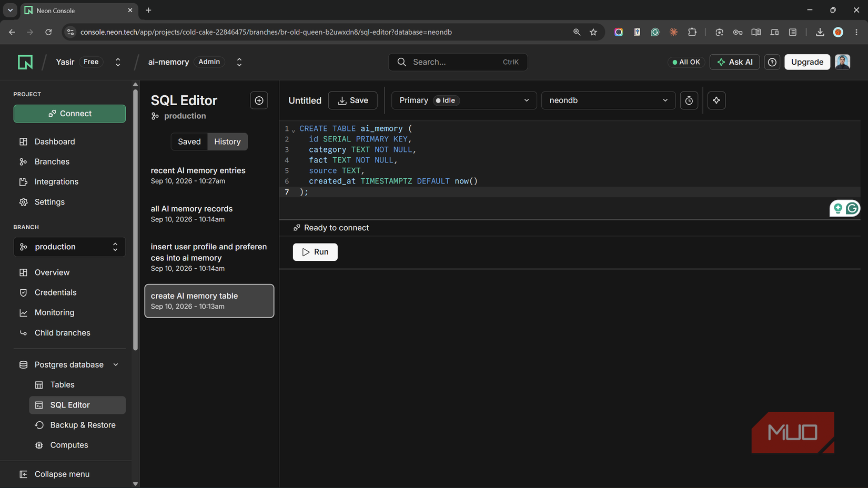Open the Primary compute dropdown
Screen dimensions: 868x488
(463, 100)
